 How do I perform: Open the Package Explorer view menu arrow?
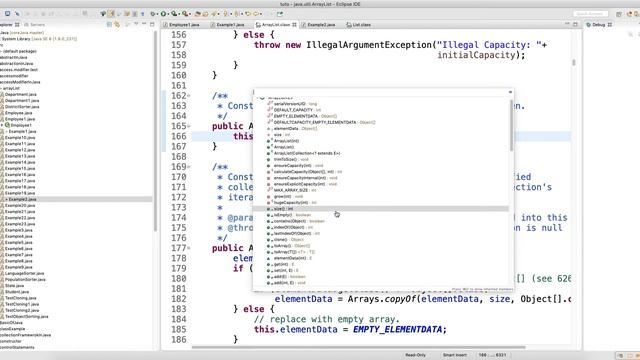(136, 24)
